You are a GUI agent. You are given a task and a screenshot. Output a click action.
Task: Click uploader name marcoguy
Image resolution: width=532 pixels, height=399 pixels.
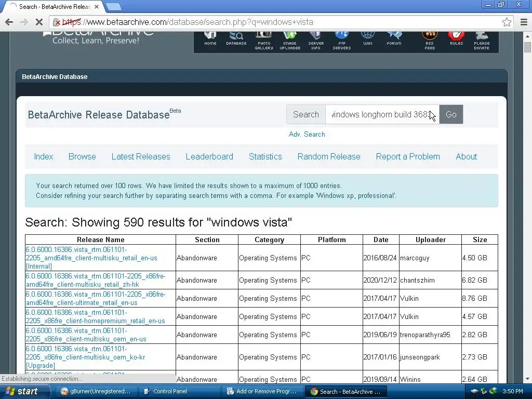point(415,258)
